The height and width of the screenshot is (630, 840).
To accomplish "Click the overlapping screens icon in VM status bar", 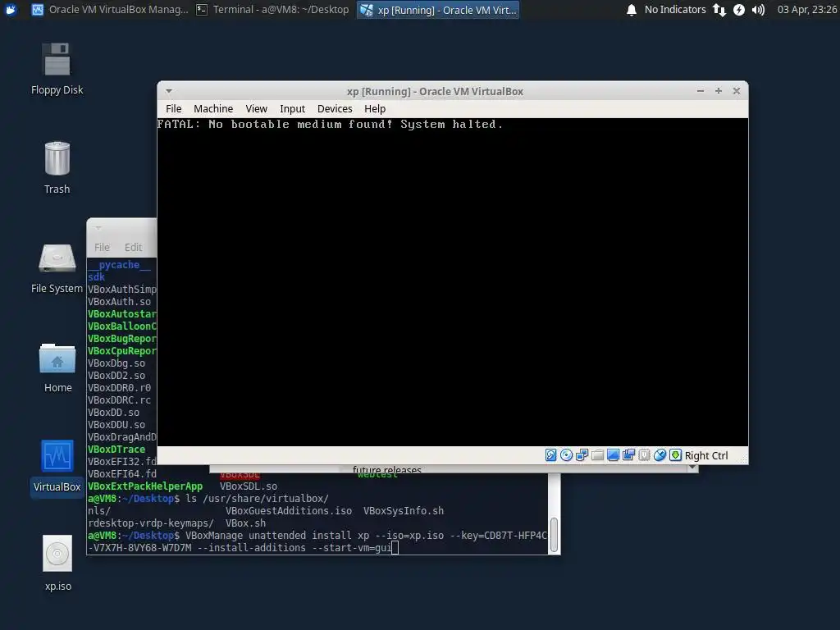I will [628, 455].
